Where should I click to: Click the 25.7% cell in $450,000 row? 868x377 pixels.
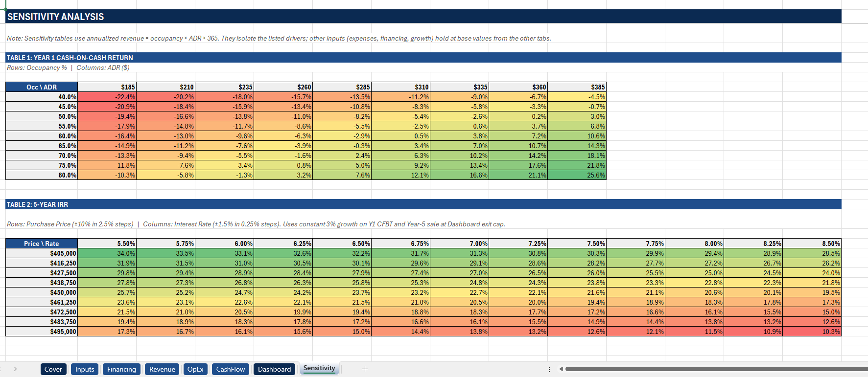tap(107, 292)
